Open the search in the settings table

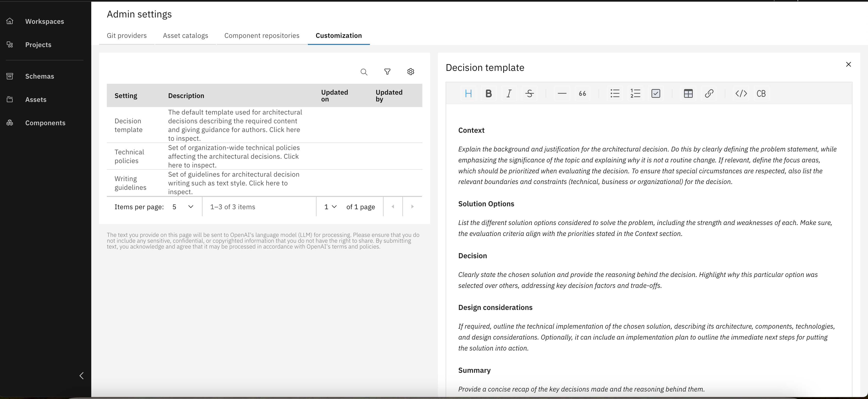tap(364, 72)
